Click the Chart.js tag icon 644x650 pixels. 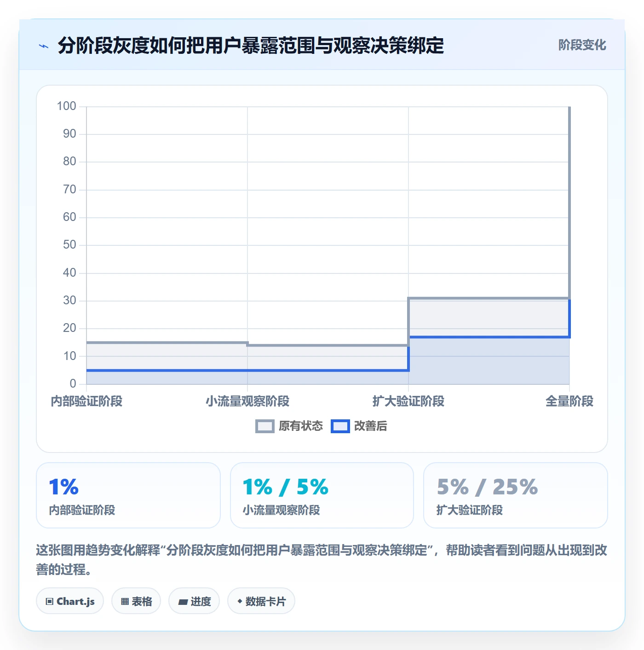click(50, 601)
